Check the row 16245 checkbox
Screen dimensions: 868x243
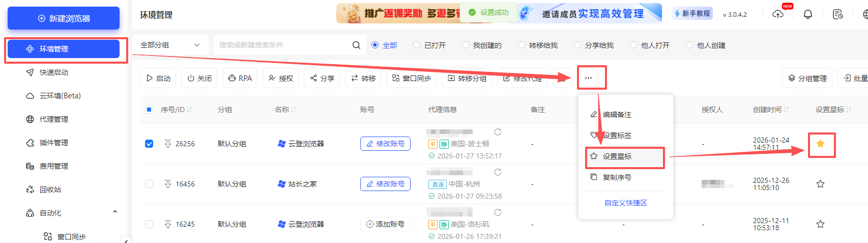149,224
